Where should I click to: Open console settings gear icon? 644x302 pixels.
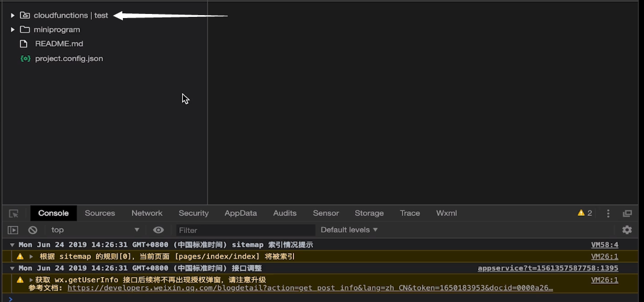coord(627,230)
